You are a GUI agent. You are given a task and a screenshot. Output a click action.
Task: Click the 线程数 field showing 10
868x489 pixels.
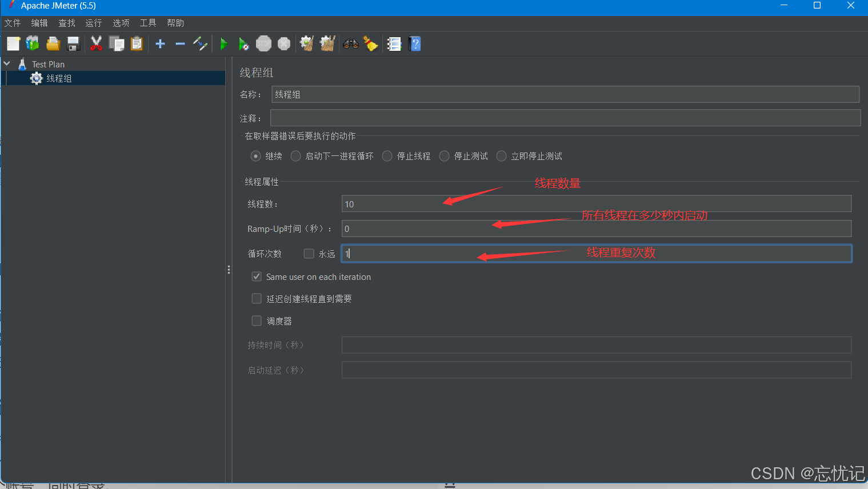[x=597, y=204]
